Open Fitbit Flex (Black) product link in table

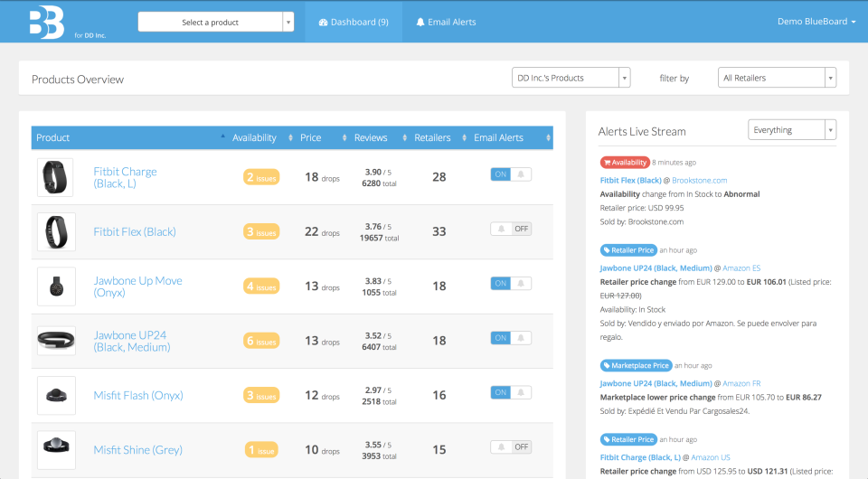135,231
